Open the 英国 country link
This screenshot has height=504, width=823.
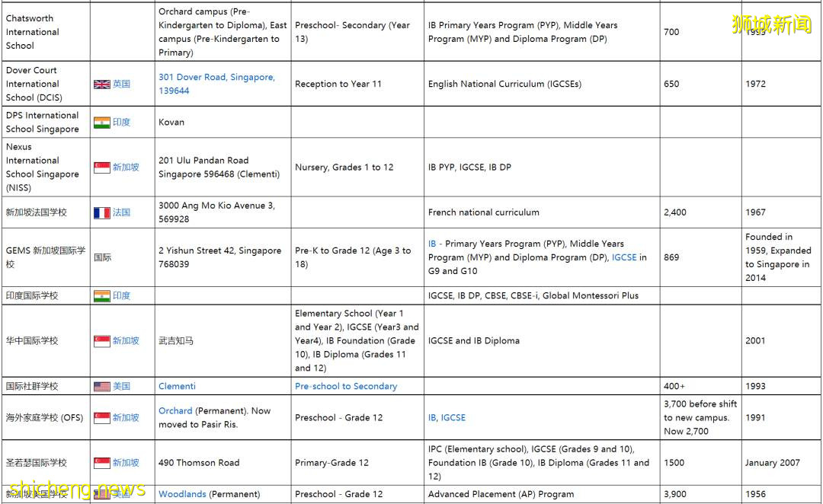pos(121,84)
